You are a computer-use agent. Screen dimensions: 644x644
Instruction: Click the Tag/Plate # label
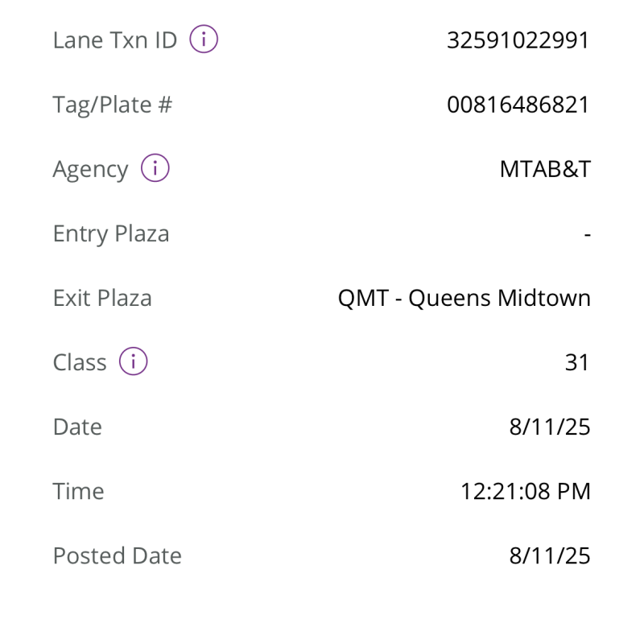pos(113,105)
